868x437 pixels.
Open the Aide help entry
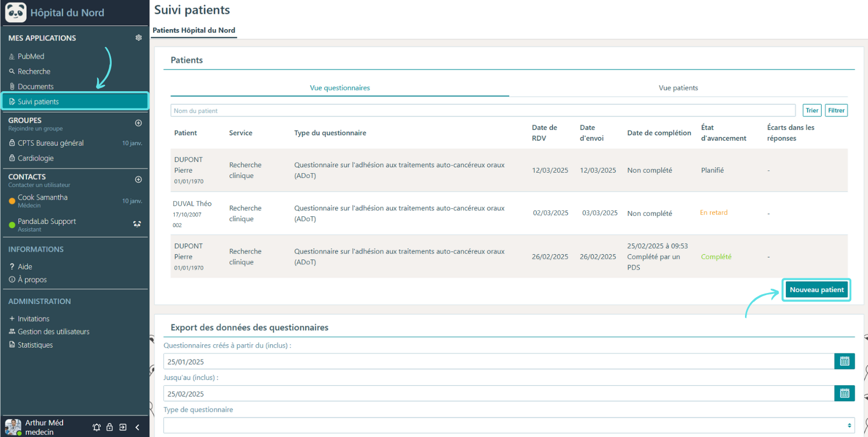tap(25, 267)
